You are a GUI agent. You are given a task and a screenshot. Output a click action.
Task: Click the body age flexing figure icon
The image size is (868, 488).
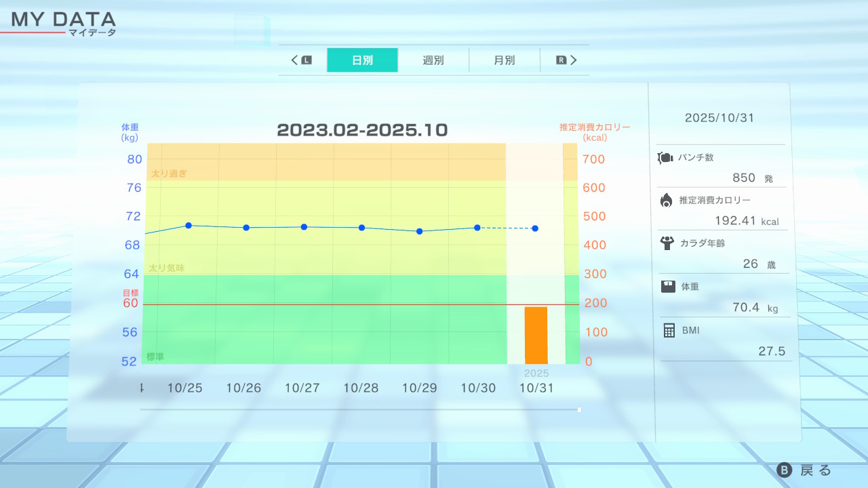click(666, 243)
